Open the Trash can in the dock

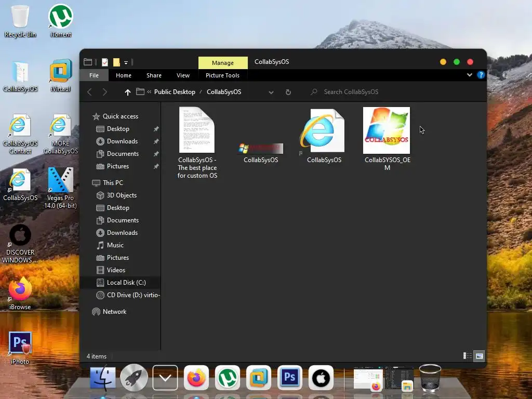(430, 378)
